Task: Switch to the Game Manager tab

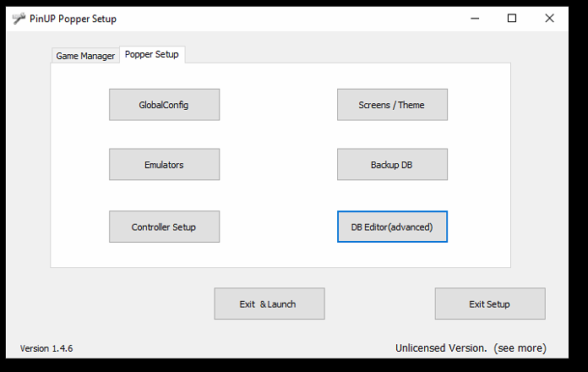Action: [x=85, y=56]
